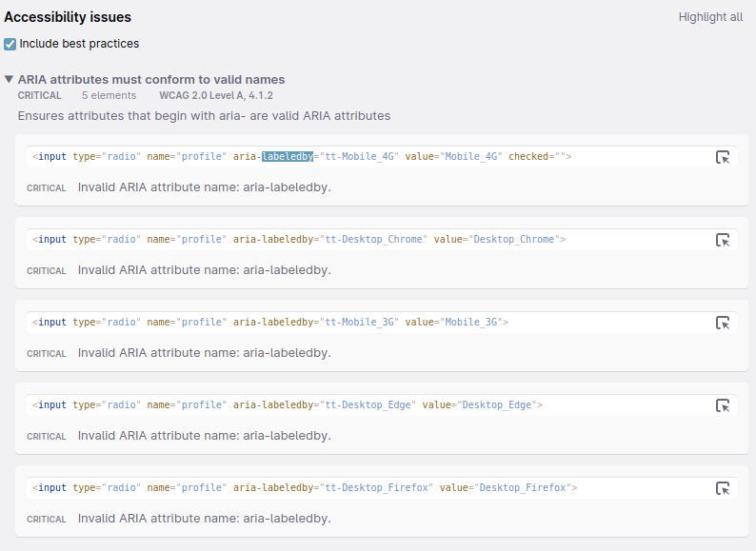The image size is (756, 551).
Task: Click the 'Ensures attributes that begin with aria-' description
Action: coord(204,116)
